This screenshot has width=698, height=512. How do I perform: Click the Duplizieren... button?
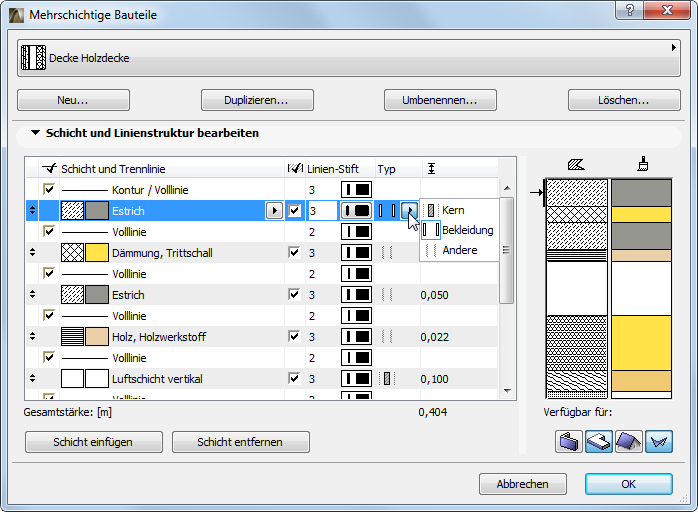click(257, 100)
